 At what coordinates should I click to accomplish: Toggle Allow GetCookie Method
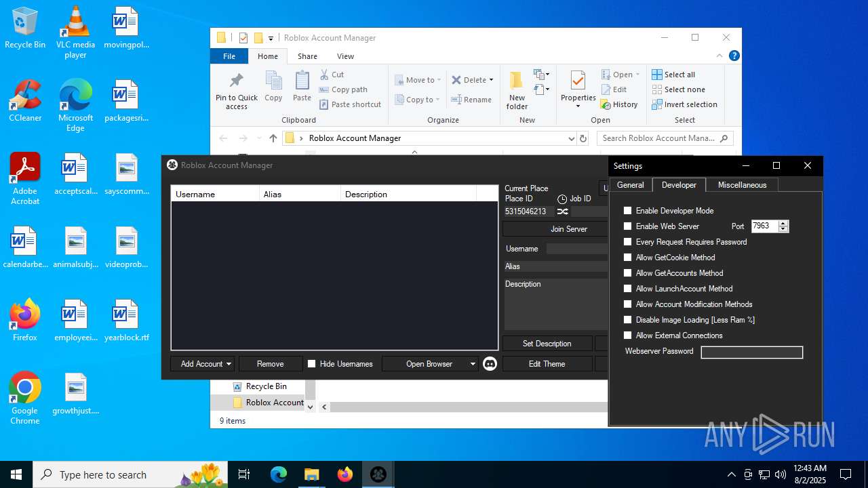click(x=627, y=258)
